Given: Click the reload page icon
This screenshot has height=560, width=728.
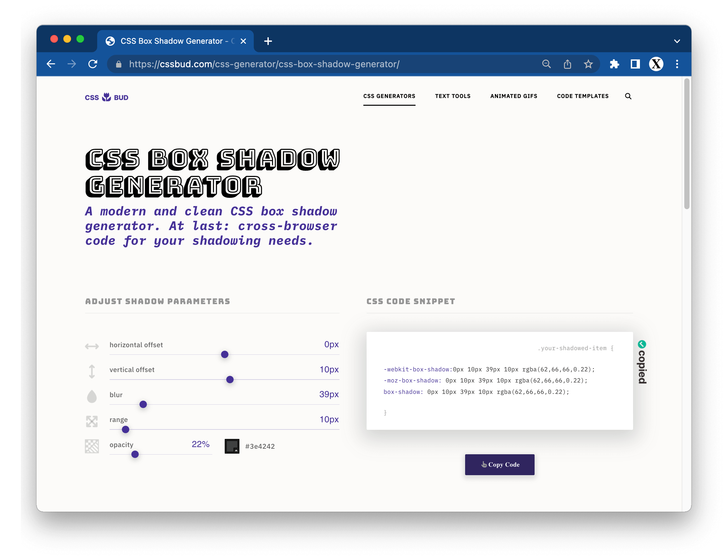Looking at the screenshot, I should tap(93, 64).
